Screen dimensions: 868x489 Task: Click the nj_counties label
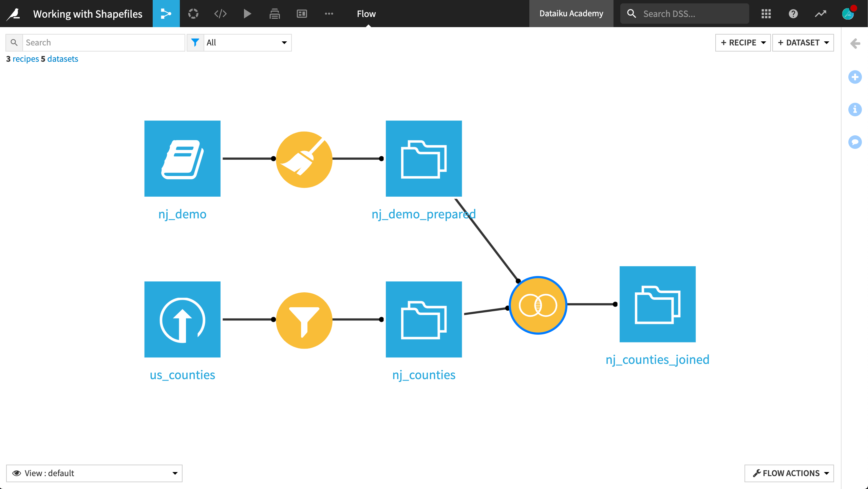[423, 375]
